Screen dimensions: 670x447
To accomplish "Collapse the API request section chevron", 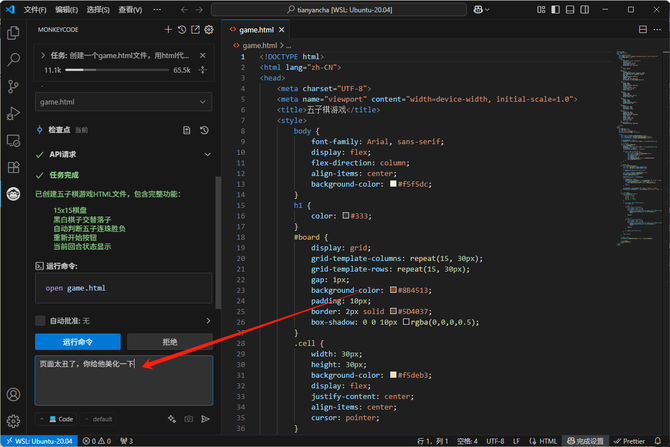I will 205,155.
